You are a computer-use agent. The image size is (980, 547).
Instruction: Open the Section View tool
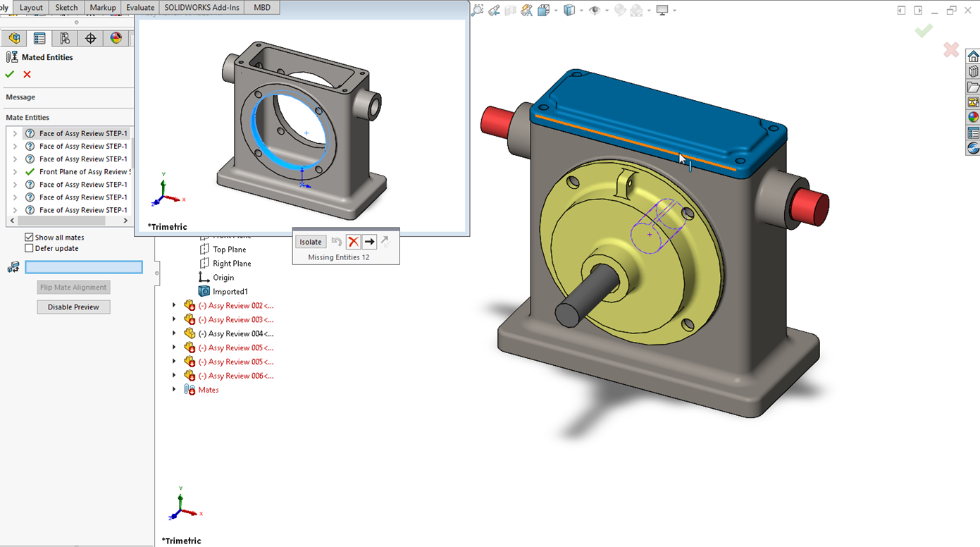510,11
